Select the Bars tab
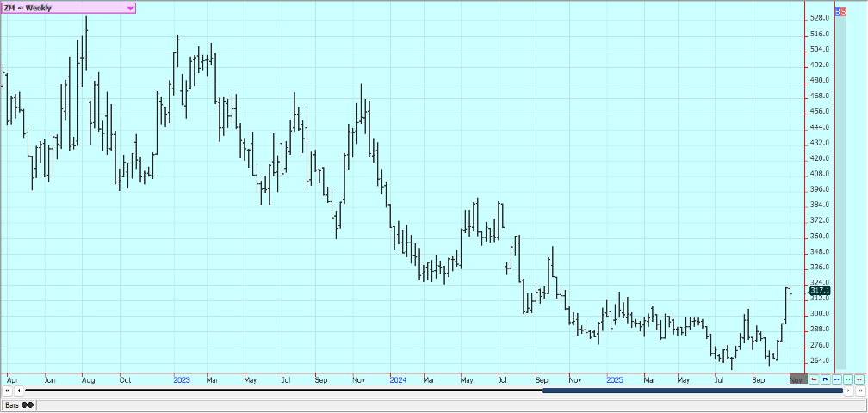868x413 pixels. 19,404
